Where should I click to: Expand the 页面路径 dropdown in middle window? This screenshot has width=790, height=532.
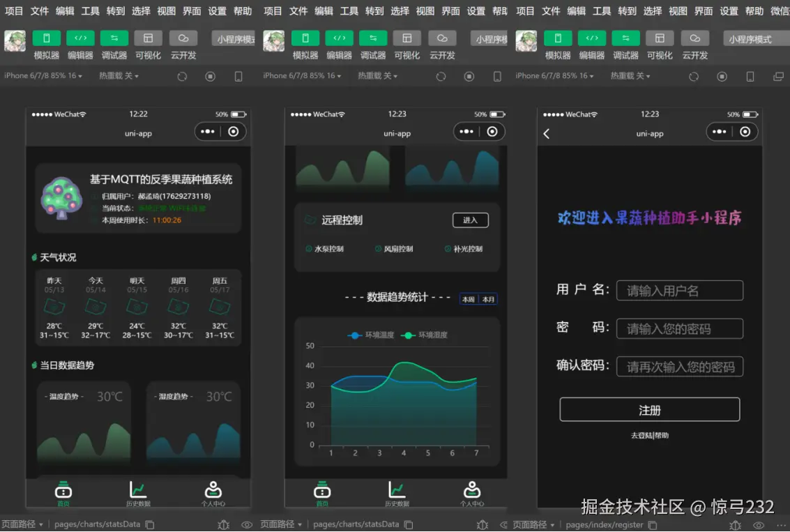point(281,524)
